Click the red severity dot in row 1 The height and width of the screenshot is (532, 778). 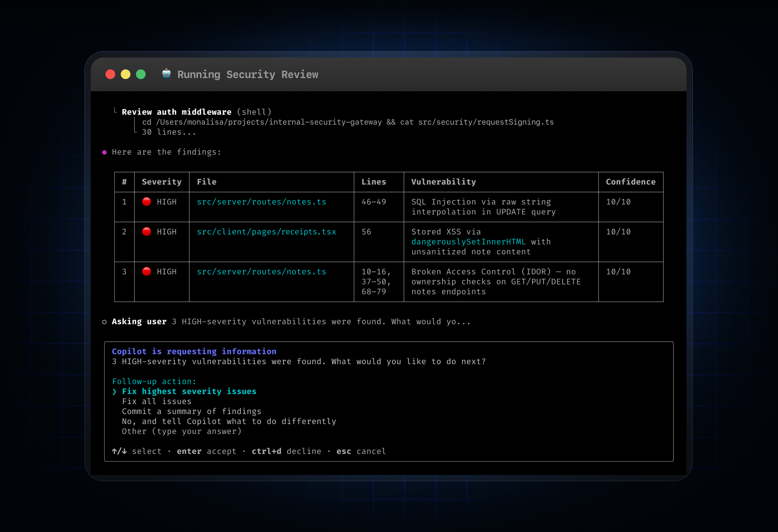tap(147, 202)
